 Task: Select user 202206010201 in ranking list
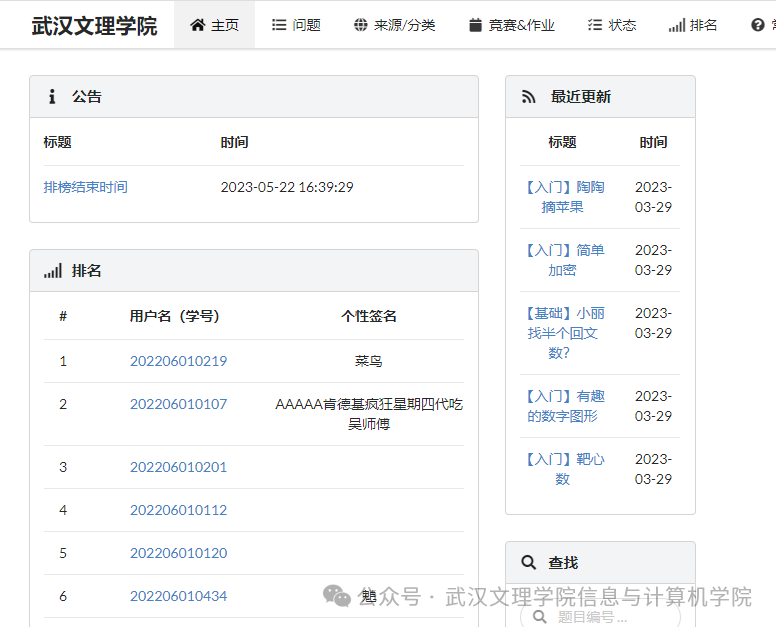(x=178, y=467)
